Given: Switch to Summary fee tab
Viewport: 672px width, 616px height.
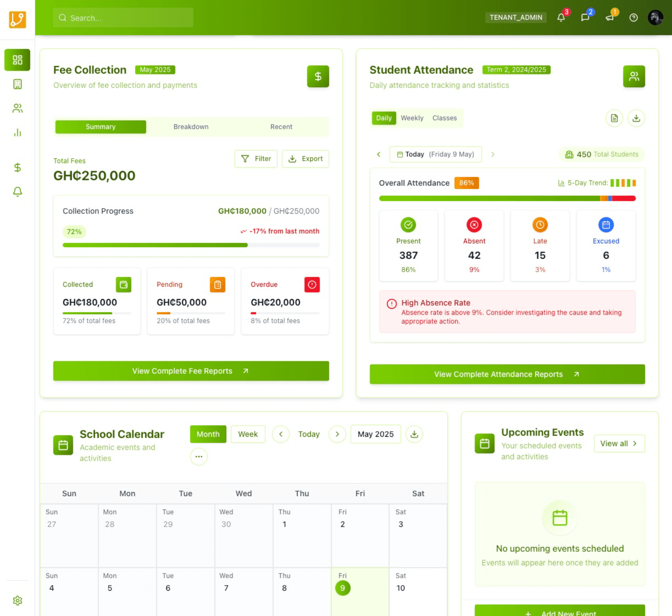Looking at the screenshot, I should [100, 127].
